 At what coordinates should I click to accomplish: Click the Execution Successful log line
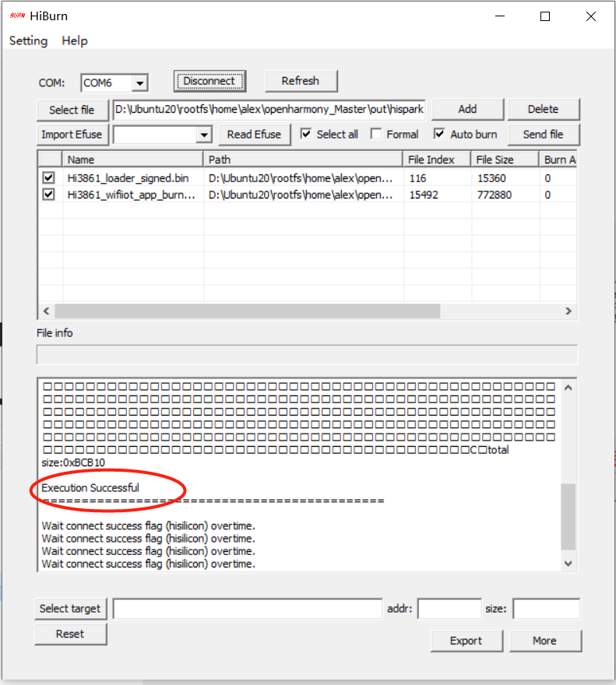click(90, 487)
